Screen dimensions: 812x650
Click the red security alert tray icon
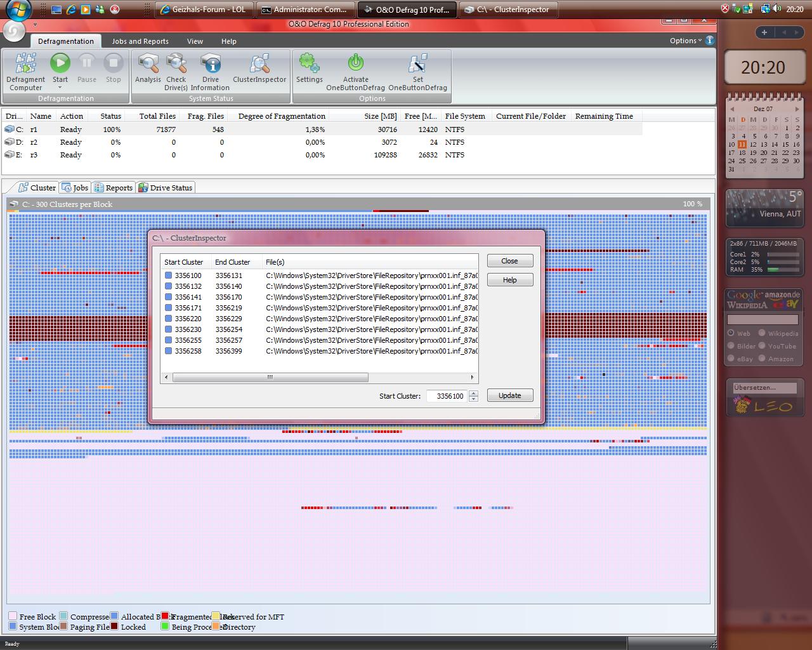point(725,9)
